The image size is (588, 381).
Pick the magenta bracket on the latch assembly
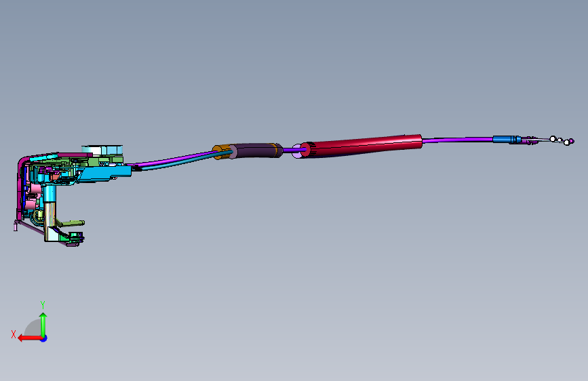click(20, 188)
